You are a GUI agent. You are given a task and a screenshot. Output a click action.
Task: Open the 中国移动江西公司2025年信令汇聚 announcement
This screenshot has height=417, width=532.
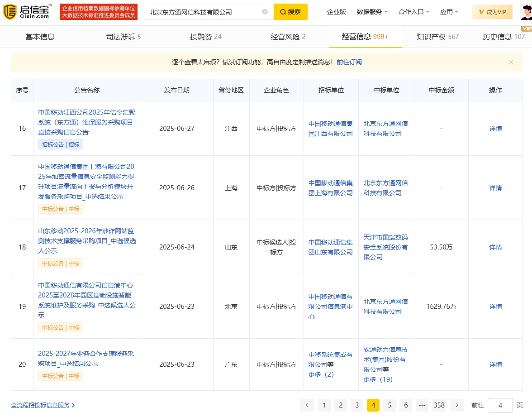[x=87, y=122]
